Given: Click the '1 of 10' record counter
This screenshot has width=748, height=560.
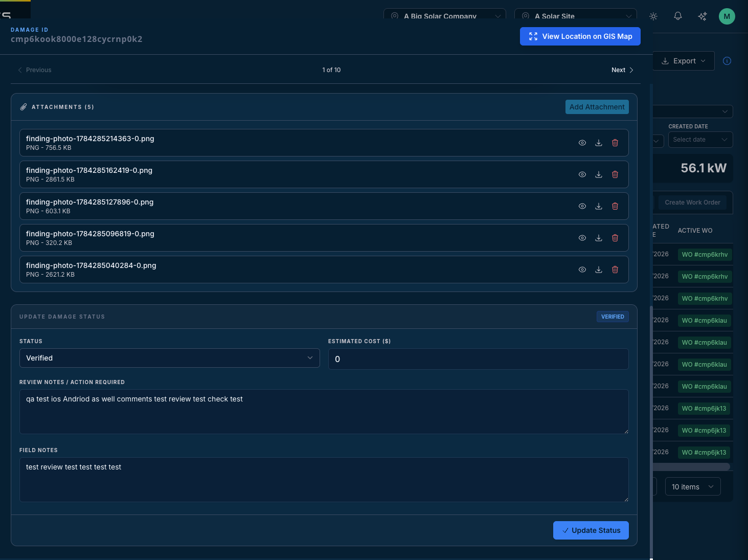Looking at the screenshot, I should pyautogui.click(x=331, y=70).
